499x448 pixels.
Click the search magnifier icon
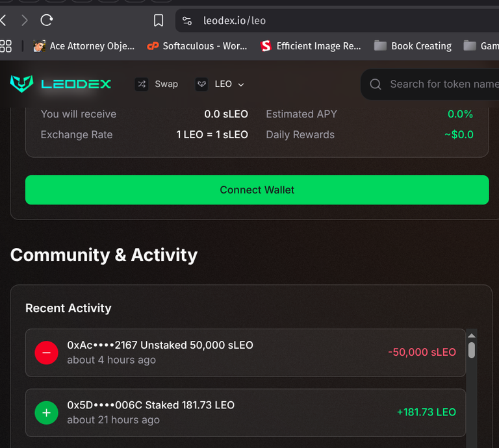point(376,84)
